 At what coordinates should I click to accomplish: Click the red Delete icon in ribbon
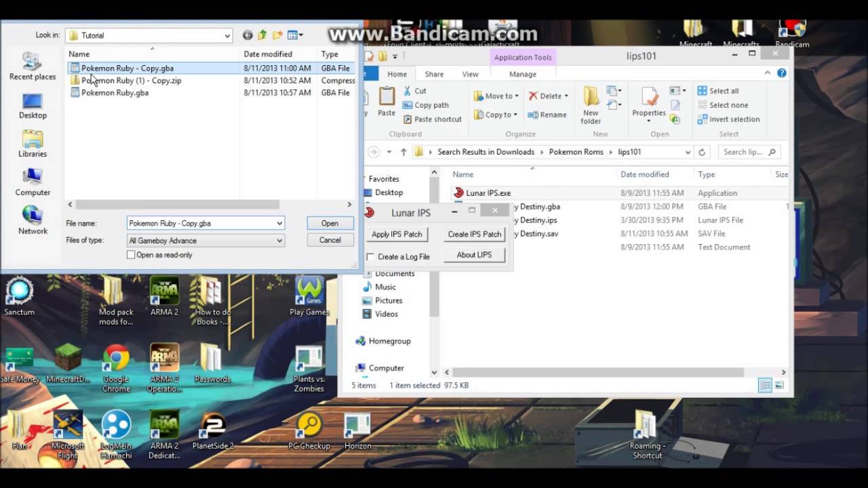534,96
